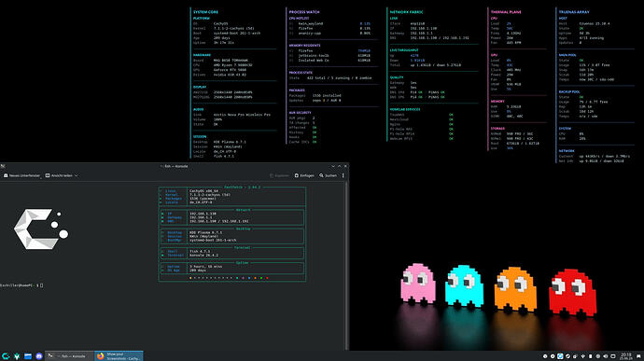This screenshot has height=361, width=644.
Task: Click 'Neues Unterfenster' in Konsole toolbar
Action: [21, 175]
